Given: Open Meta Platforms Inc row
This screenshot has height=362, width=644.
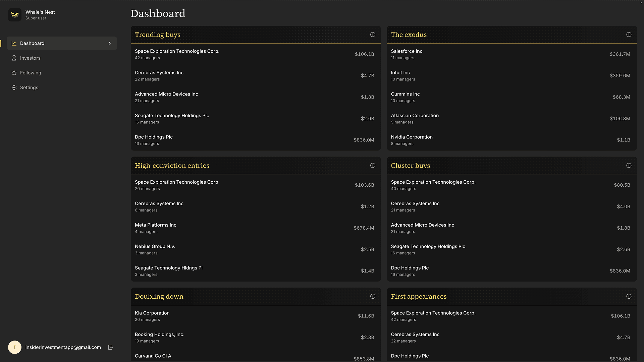Looking at the screenshot, I should [256, 228].
